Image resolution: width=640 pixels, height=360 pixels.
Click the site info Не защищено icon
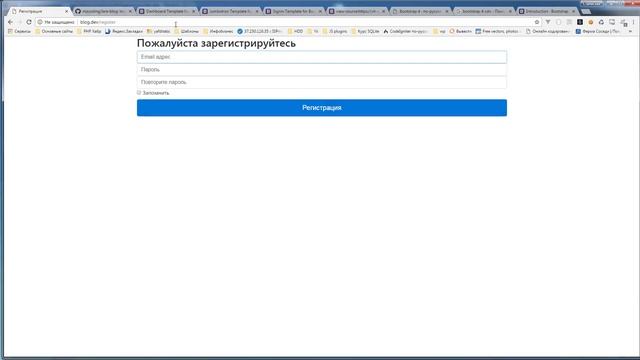pyautogui.click(x=40, y=22)
